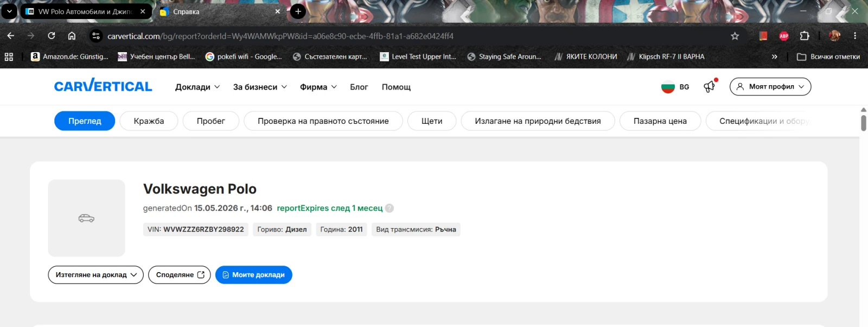This screenshot has width=868, height=327.
Task: Select the Излагане на природни бедствия tab
Action: 538,121
